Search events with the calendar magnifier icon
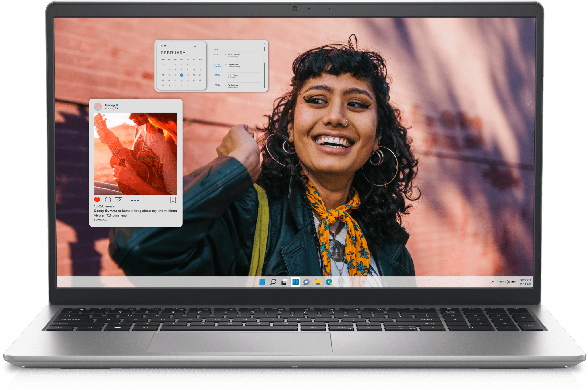The width and height of the screenshot is (588, 390). click(x=195, y=46)
